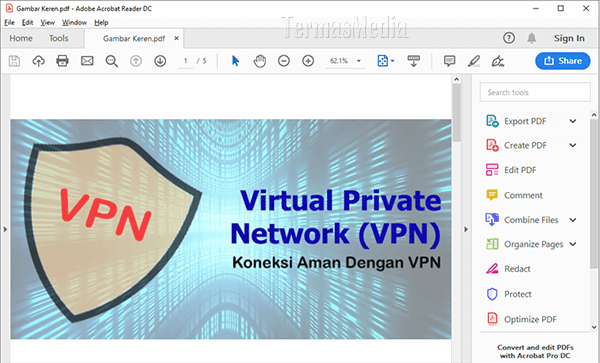Screen dimensions: 600x363
Task: Open Help question mark icon
Action: (509, 38)
